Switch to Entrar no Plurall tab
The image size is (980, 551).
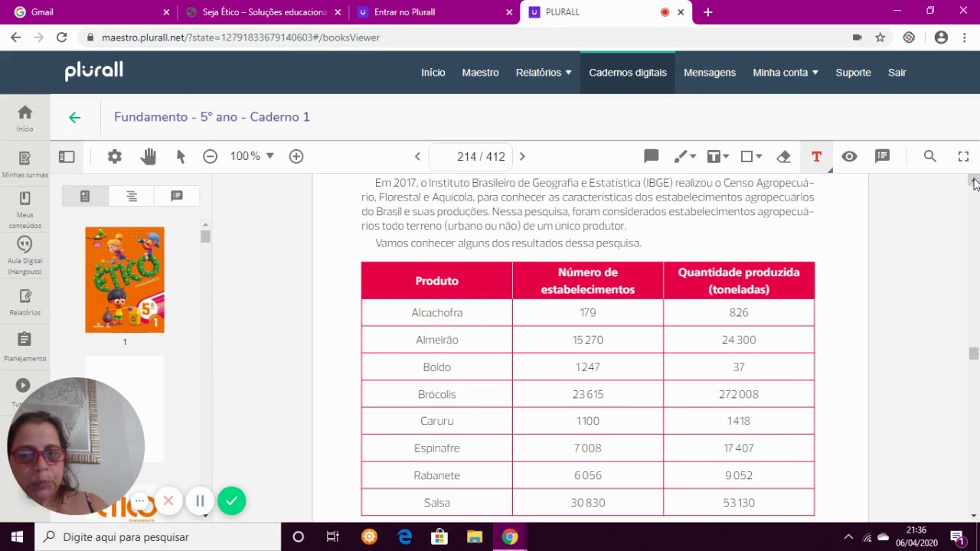point(435,12)
